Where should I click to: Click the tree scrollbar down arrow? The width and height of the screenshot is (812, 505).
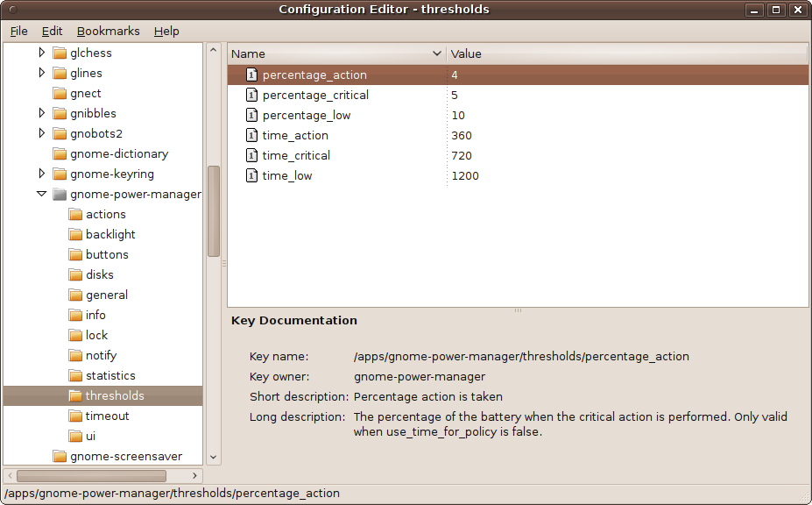pos(214,458)
